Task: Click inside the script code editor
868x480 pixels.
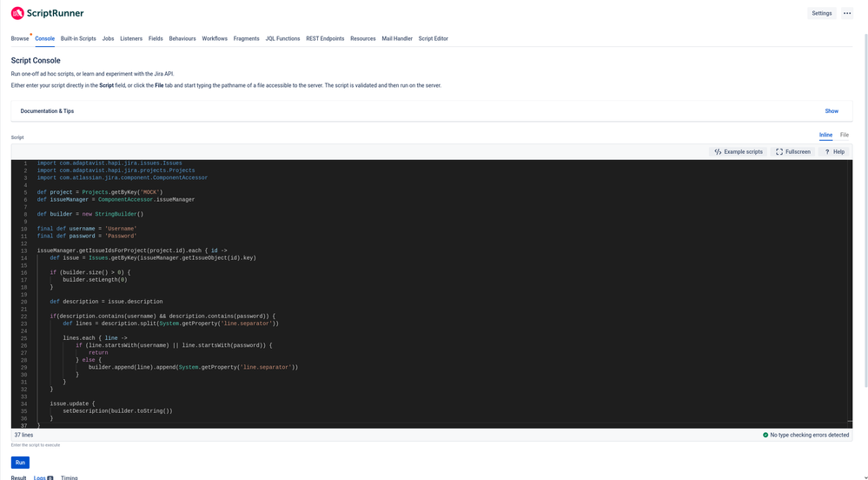Action: pyautogui.click(x=432, y=294)
